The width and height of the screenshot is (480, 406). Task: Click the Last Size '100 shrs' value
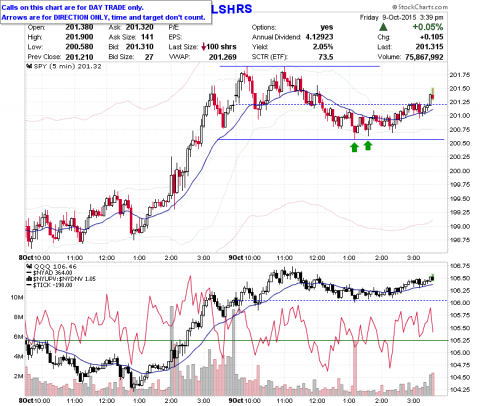tap(221, 47)
